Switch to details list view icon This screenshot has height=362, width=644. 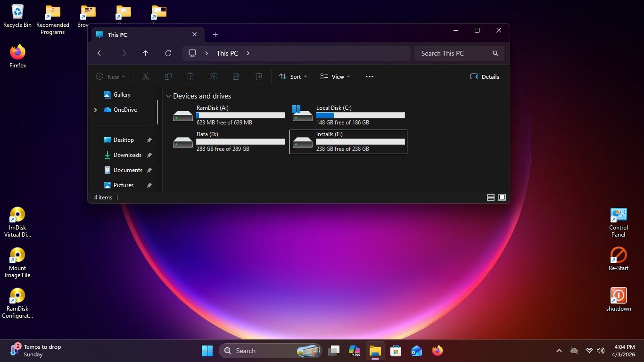point(491,197)
